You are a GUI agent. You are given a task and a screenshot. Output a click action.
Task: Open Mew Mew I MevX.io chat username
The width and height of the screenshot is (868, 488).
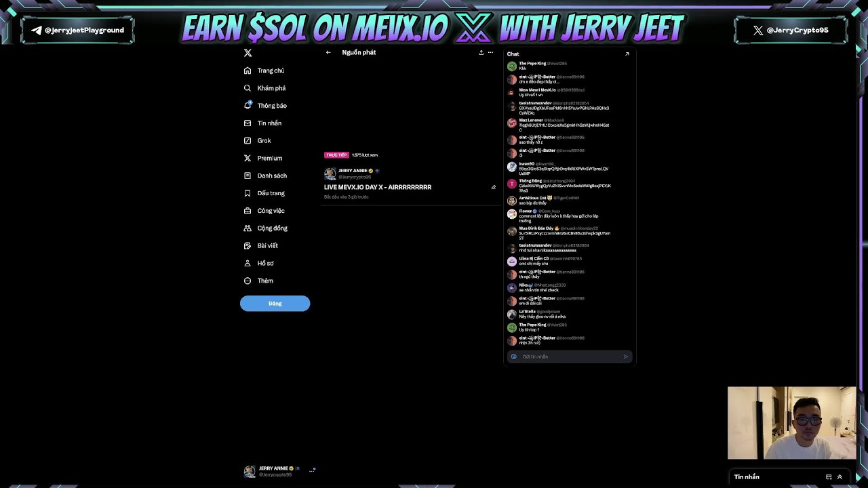coord(537,90)
